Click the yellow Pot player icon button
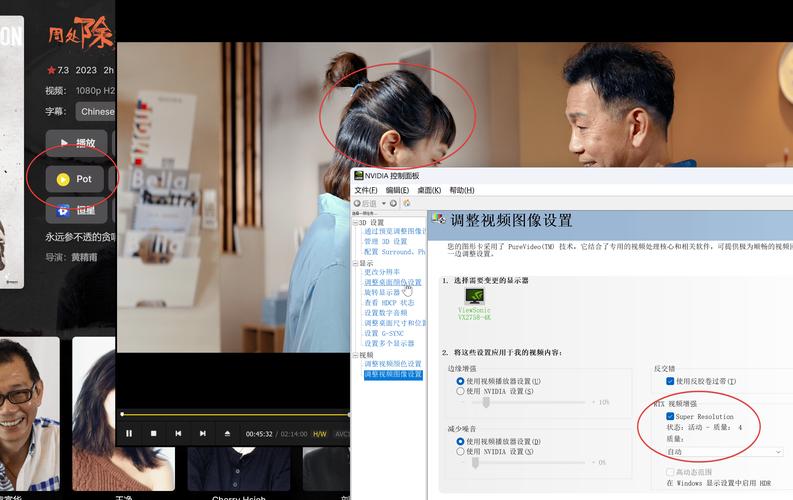 coord(75,179)
